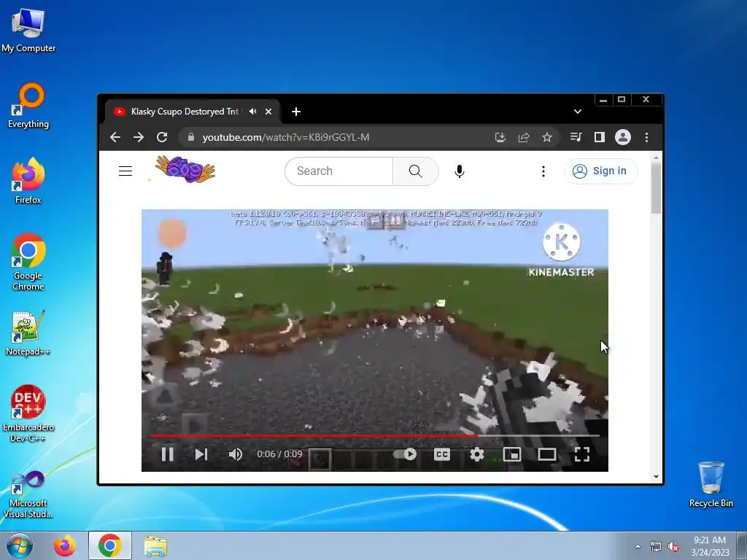
Task: Expand Chrome tab search dropdown
Action: pyautogui.click(x=578, y=112)
